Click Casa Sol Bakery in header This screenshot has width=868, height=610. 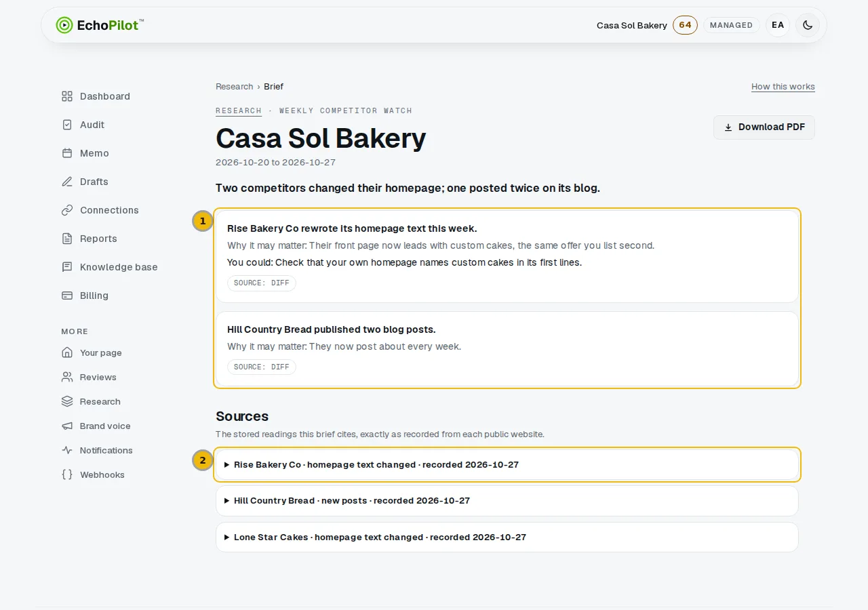[x=632, y=25]
